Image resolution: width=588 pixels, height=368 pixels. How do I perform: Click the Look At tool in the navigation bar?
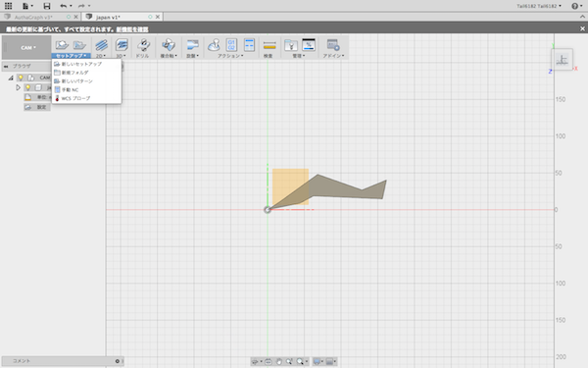pos(269,361)
